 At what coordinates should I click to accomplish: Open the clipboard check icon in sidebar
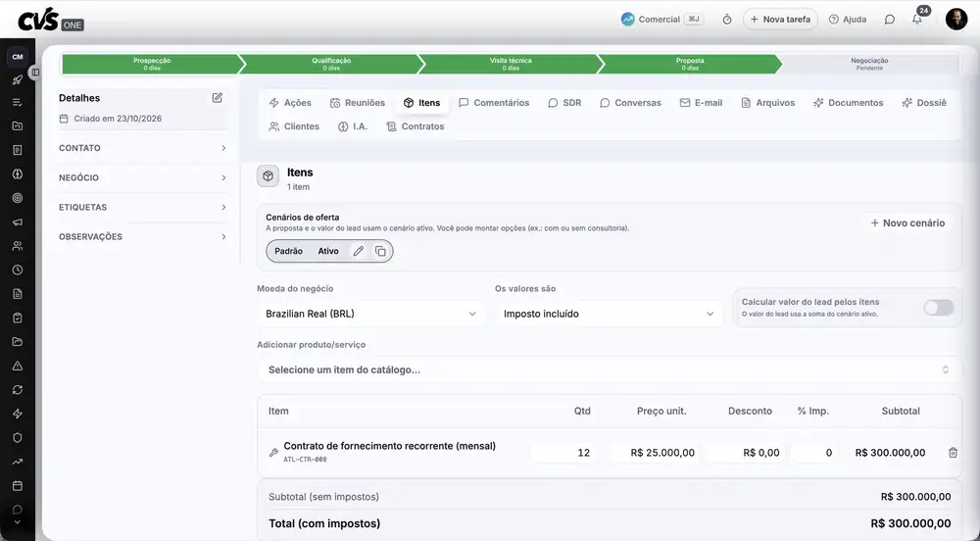tap(18, 318)
